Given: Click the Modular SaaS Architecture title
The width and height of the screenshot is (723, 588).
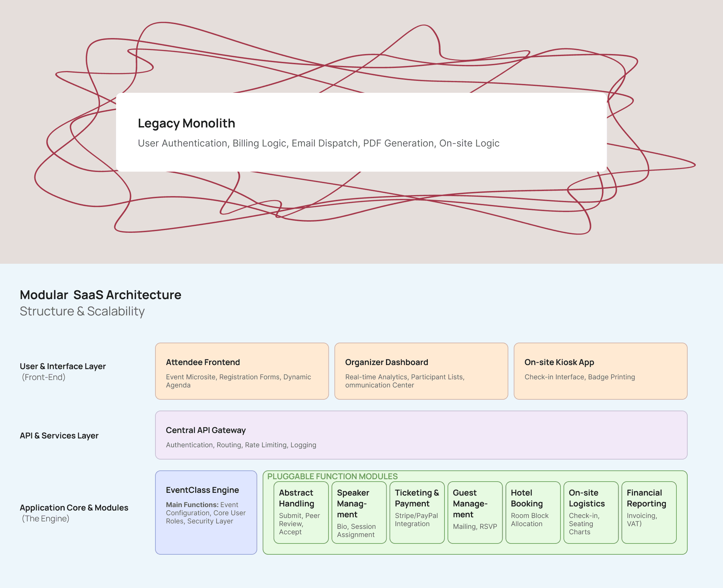Looking at the screenshot, I should click(x=101, y=295).
